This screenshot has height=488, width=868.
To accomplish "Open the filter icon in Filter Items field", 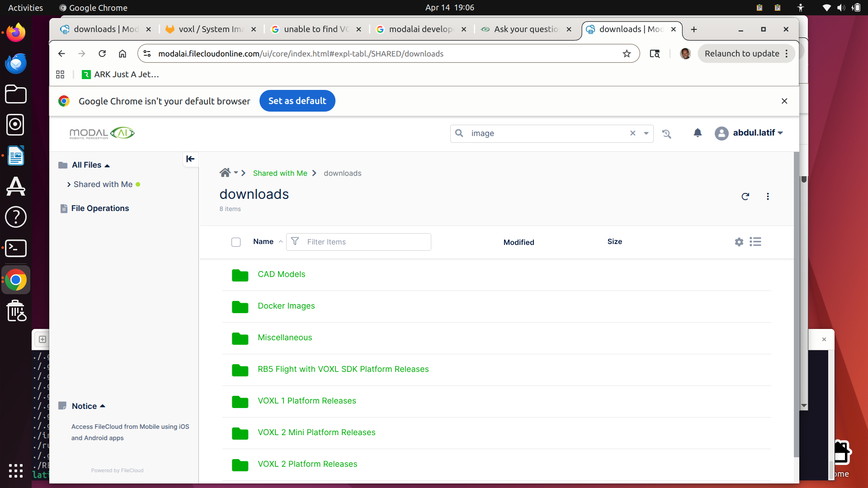I will [295, 242].
